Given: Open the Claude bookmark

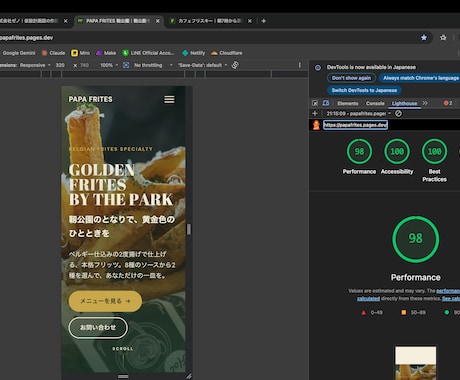Looking at the screenshot, I should point(53,53).
